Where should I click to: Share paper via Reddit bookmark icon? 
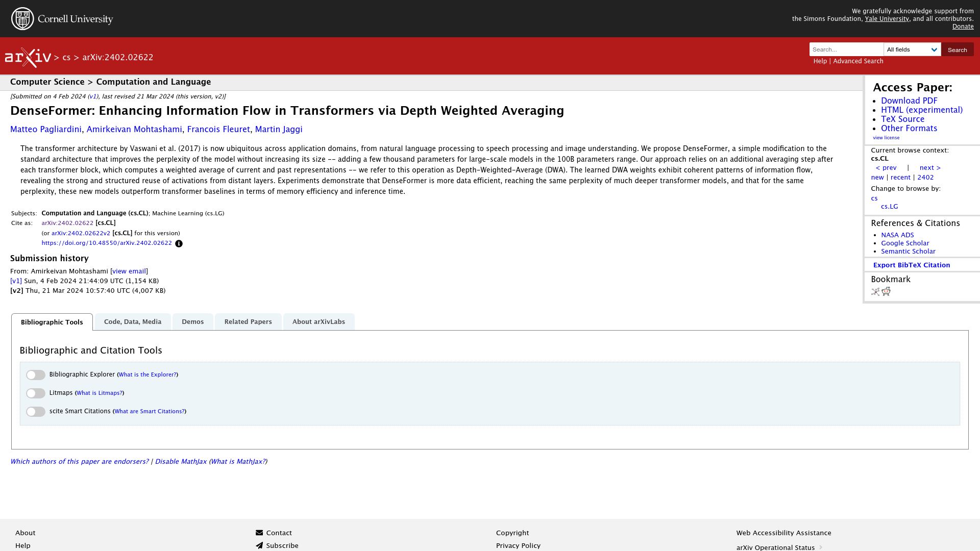point(886,291)
